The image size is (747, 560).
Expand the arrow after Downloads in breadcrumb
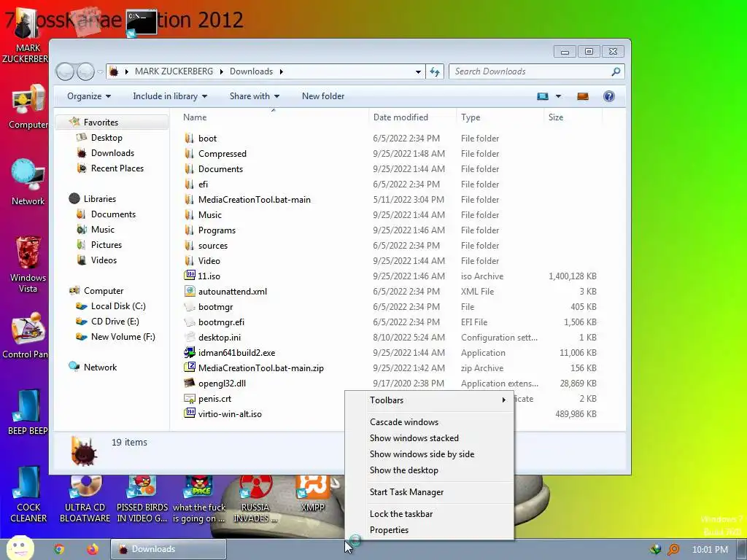(281, 71)
